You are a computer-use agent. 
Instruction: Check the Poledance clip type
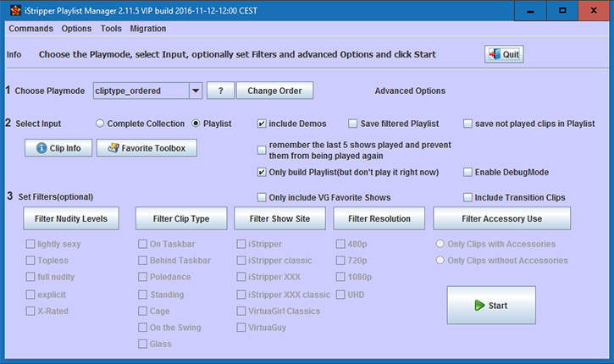142,277
